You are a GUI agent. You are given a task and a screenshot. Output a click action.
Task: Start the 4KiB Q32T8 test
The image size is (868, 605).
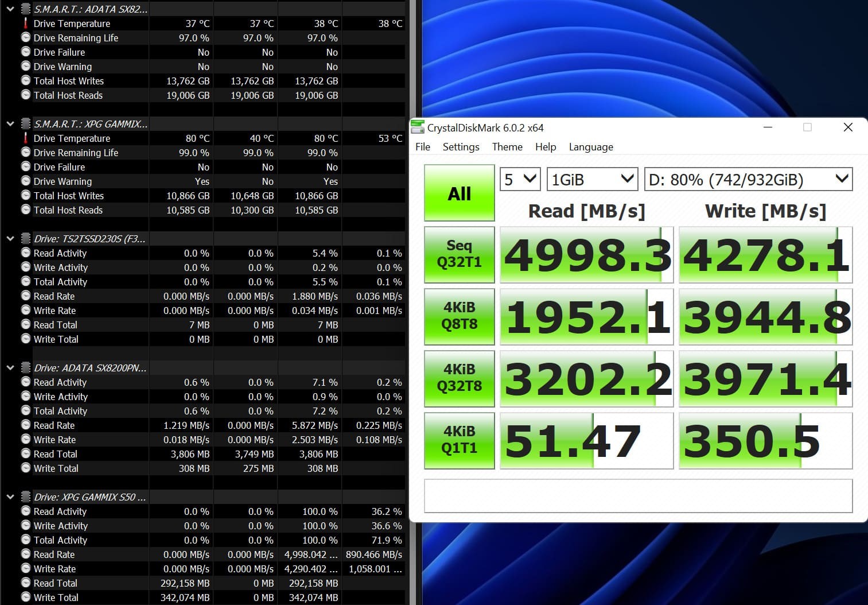[460, 378]
